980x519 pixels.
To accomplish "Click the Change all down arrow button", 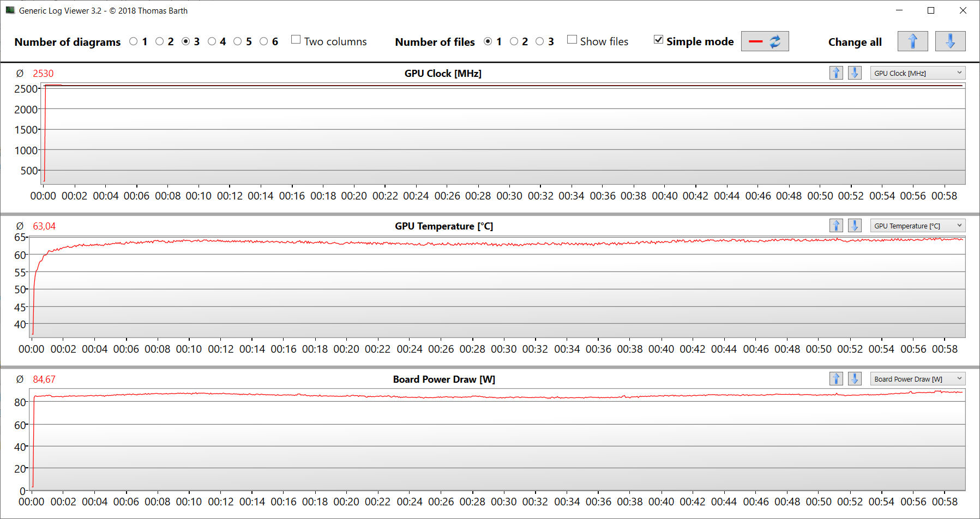I will pyautogui.click(x=949, y=41).
